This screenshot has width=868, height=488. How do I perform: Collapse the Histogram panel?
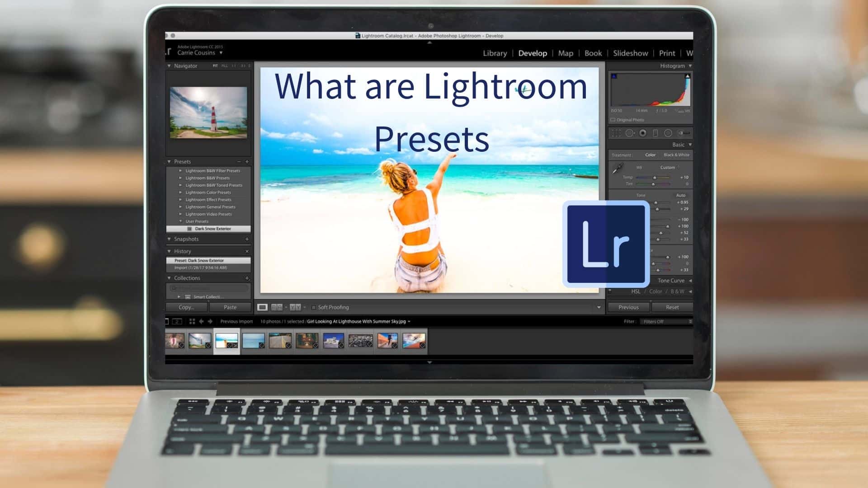(690, 66)
